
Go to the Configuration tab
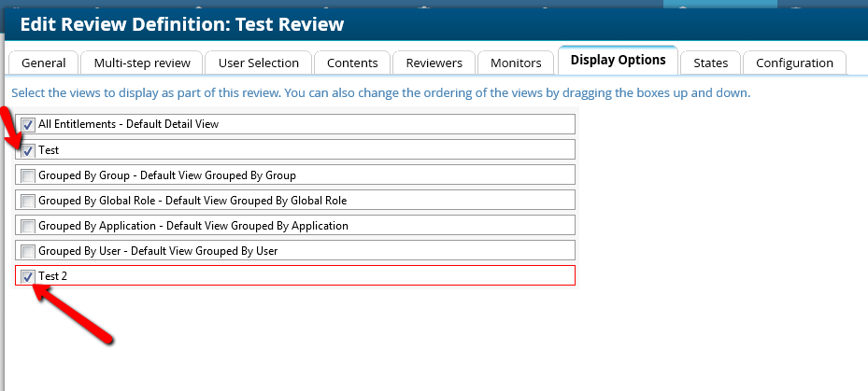[794, 63]
